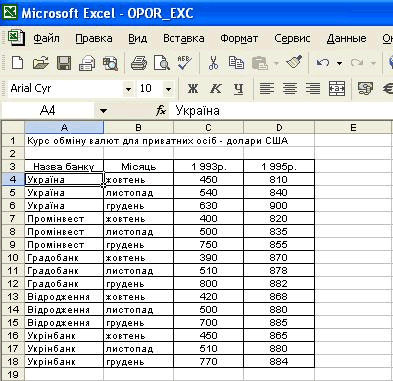Toggle underline with the Ч button
393x381 pixels.
238,89
